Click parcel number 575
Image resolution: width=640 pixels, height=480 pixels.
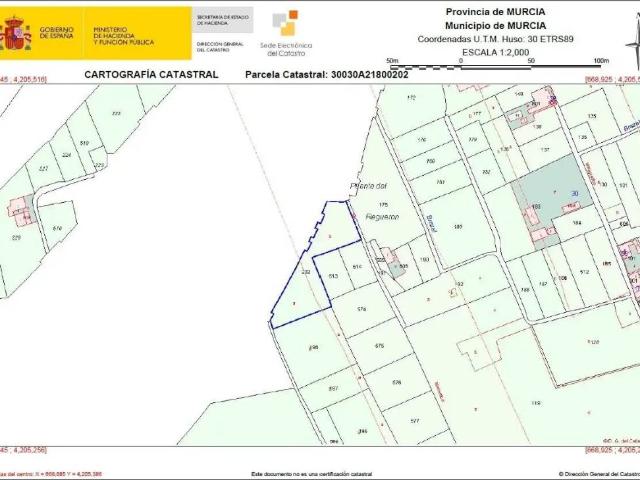click(379, 346)
